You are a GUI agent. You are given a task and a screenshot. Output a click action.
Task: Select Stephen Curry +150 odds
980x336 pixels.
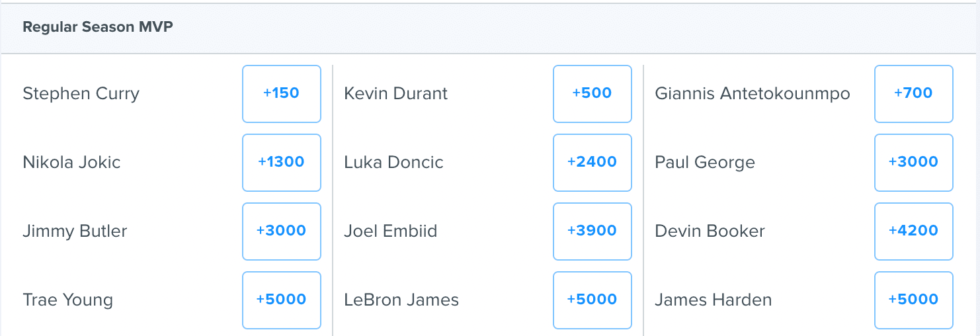pos(282,94)
